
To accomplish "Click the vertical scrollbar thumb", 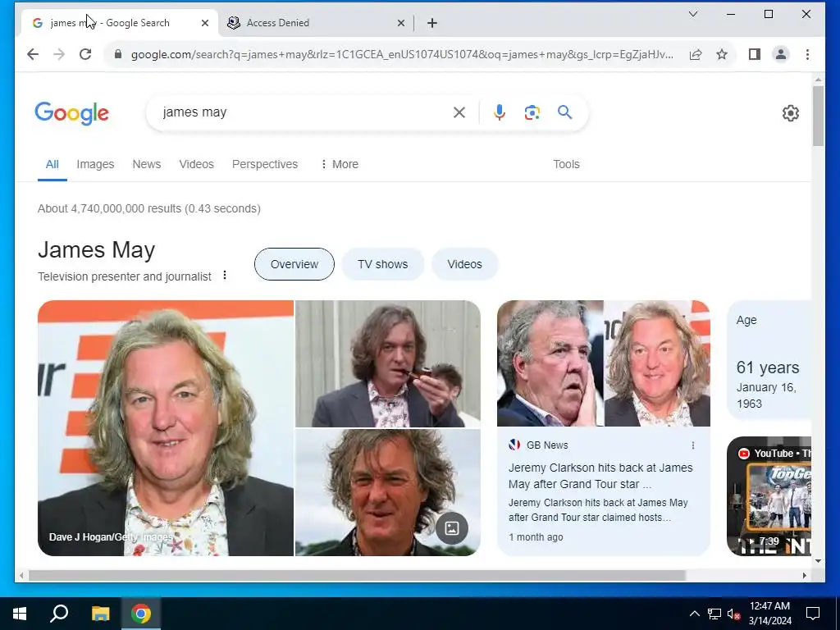I will point(818,116).
